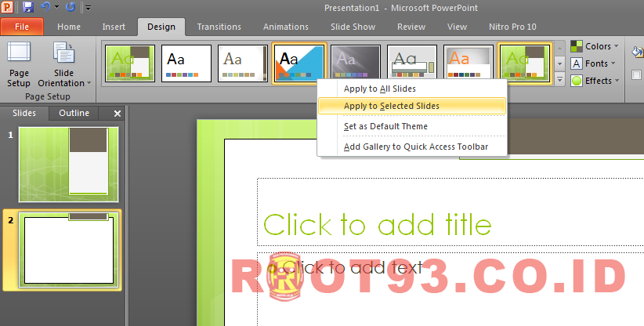Open the Slide Orientation dropdown
The width and height of the screenshot is (644, 326).
point(63,64)
